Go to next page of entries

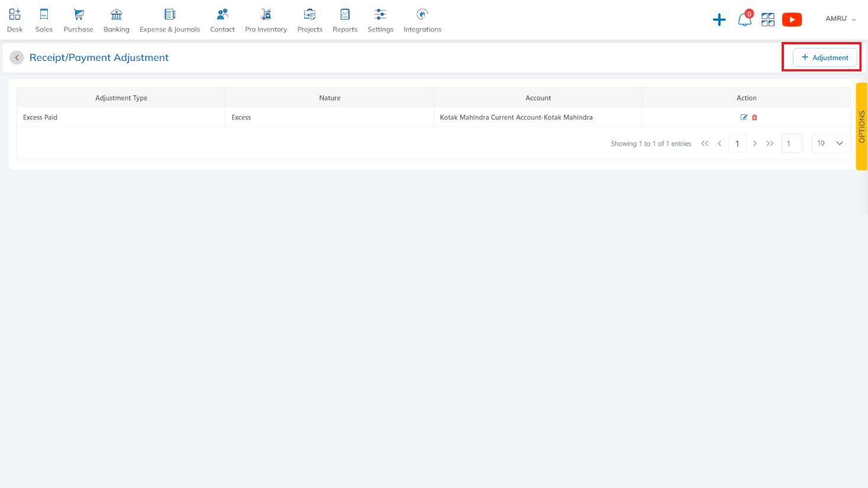(755, 143)
